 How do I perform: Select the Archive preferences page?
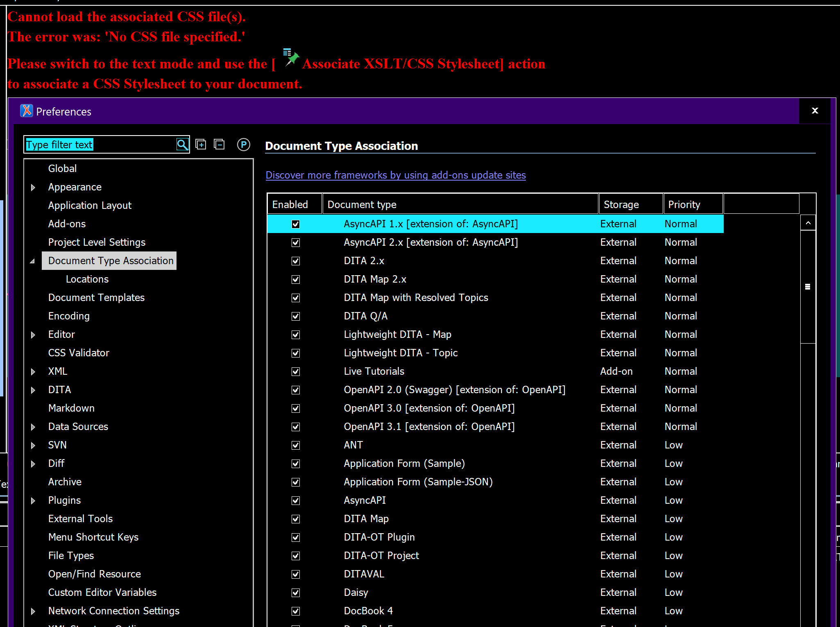coord(65,482)
